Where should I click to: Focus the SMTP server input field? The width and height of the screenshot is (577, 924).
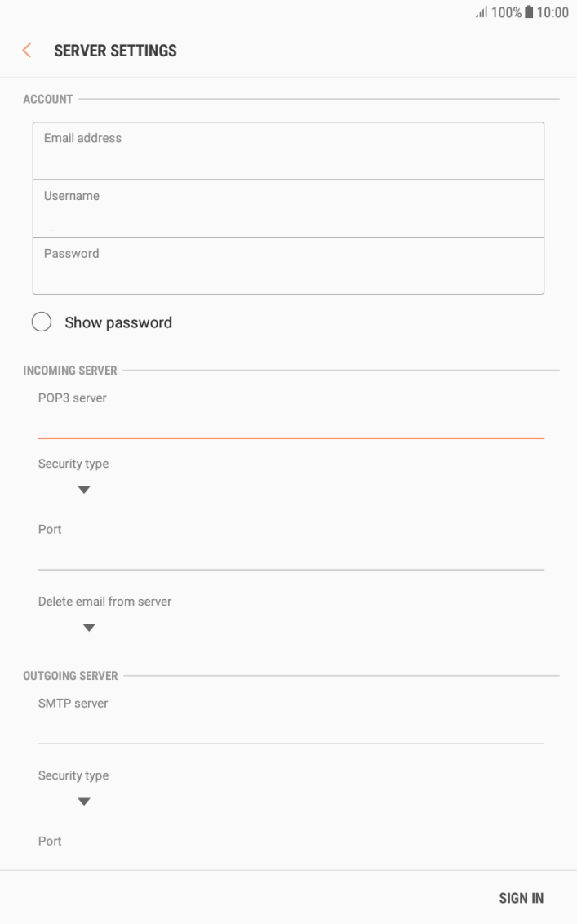(291, 729)
